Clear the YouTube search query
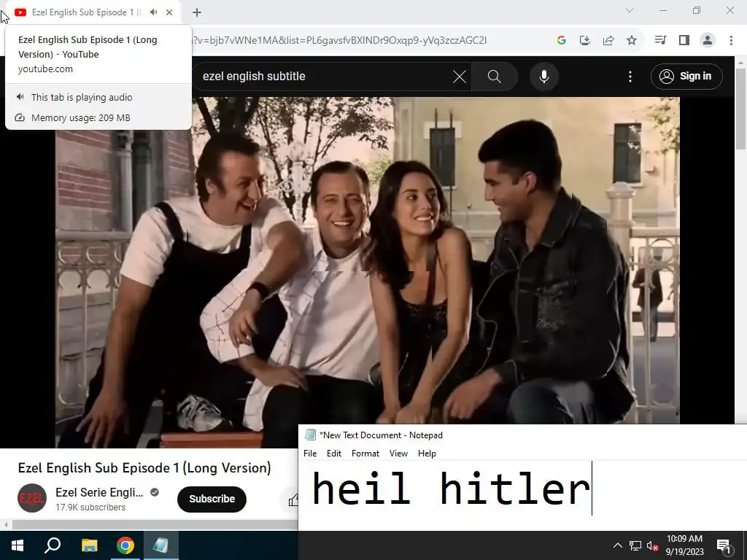Screen dimensions: 747x560 pyautogui.click(x=460, y=76)
